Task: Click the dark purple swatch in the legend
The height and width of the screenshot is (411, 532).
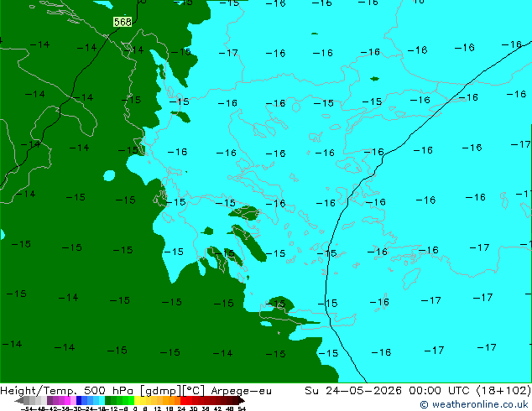Action: pyautogui.click(x=50, y=400)
